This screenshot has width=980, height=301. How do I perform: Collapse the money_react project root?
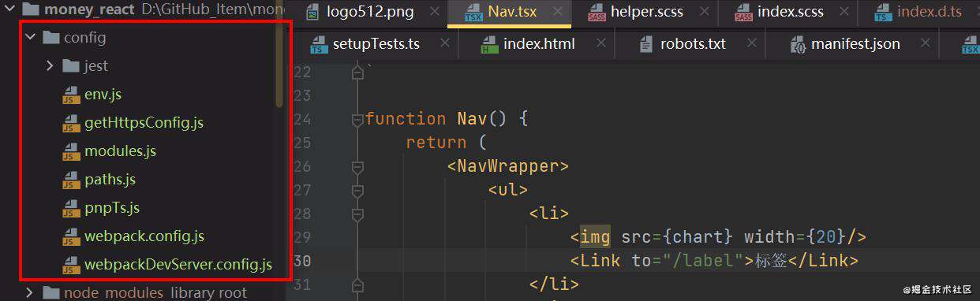[9, 9]
